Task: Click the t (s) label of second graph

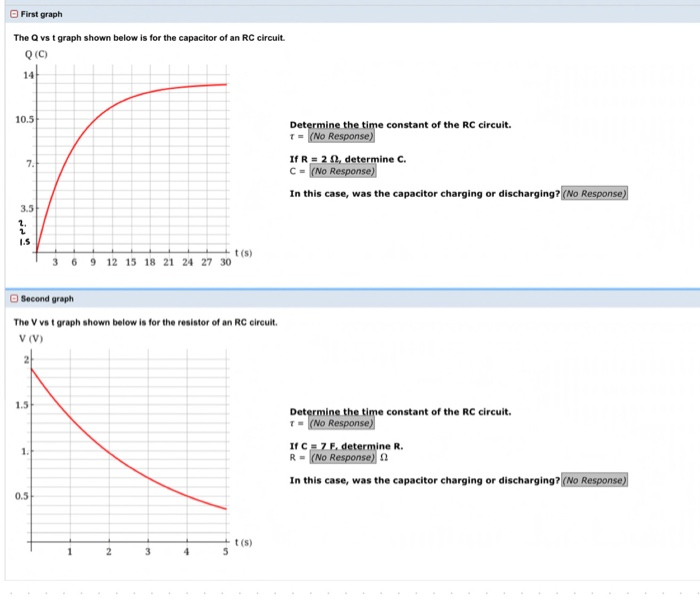Action: tap(243, 542)
